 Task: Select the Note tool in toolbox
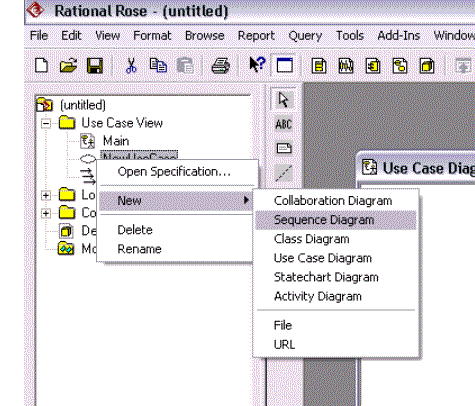[284, 148]
